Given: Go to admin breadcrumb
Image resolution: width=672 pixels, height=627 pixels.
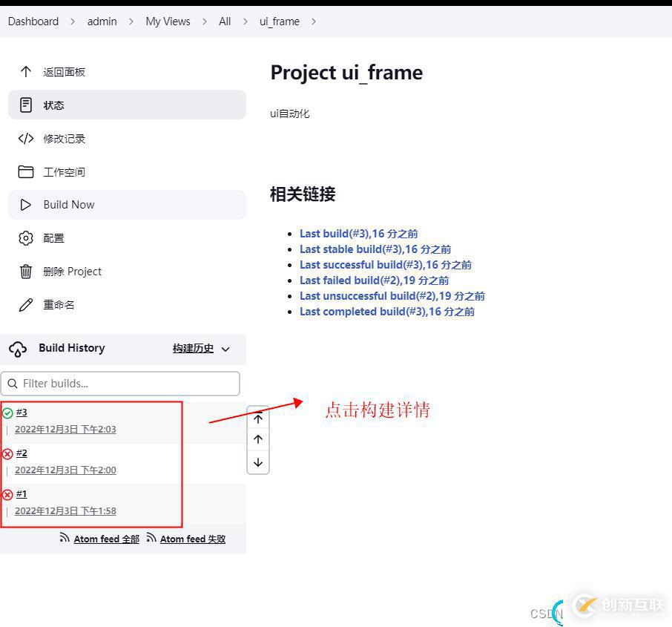Looking at the screenshot, I should click(x=102, y=22).
